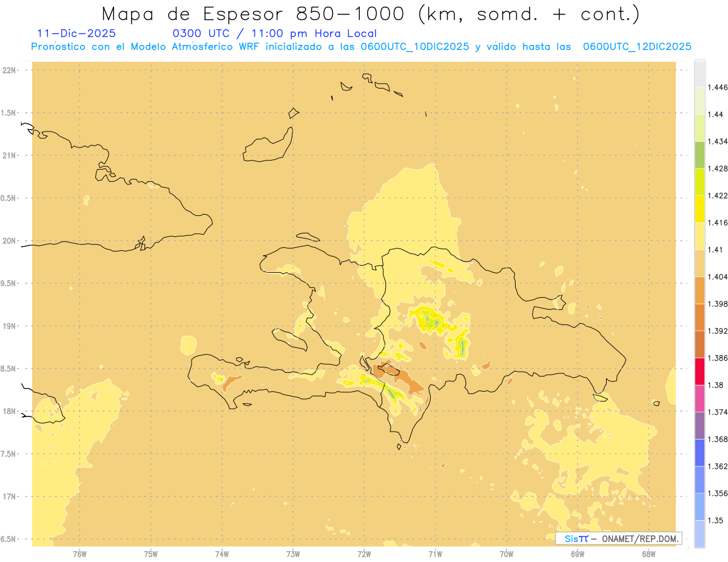The width and height of the screenshot is (728, 562).
Task: Click the 1.446 value on the color scale
Action: (x=718, y=87)
